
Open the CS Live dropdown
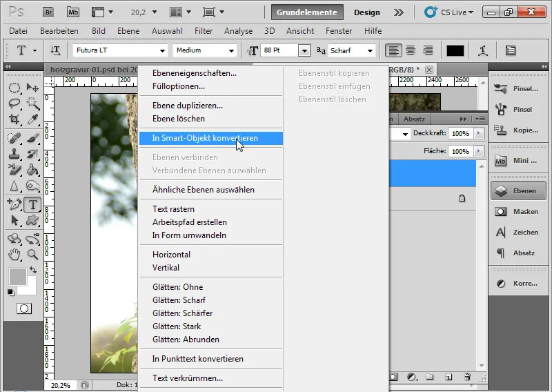coord(448,12)
